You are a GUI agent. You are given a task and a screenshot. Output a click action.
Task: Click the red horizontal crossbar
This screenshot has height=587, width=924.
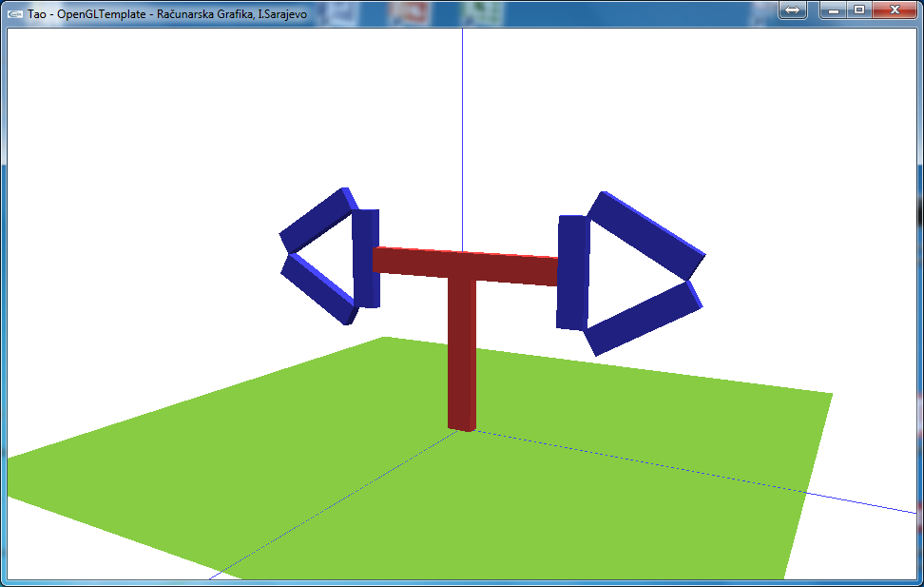coord(466,266)
